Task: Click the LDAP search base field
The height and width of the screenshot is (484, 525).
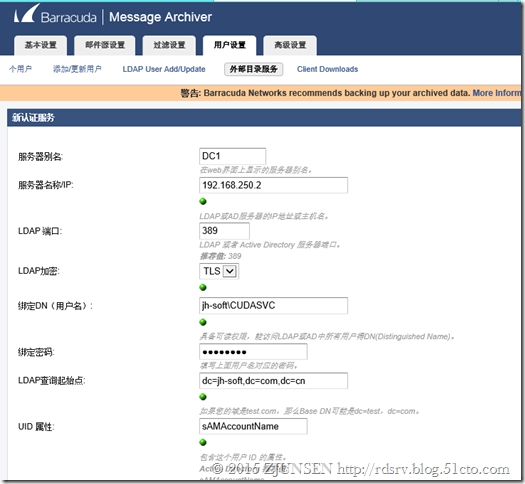Action: pyautogui.click(x=273, y=381)
